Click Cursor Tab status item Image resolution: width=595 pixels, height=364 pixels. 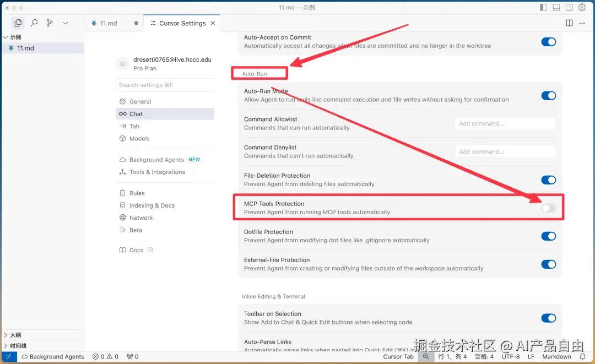pos(398,356)
